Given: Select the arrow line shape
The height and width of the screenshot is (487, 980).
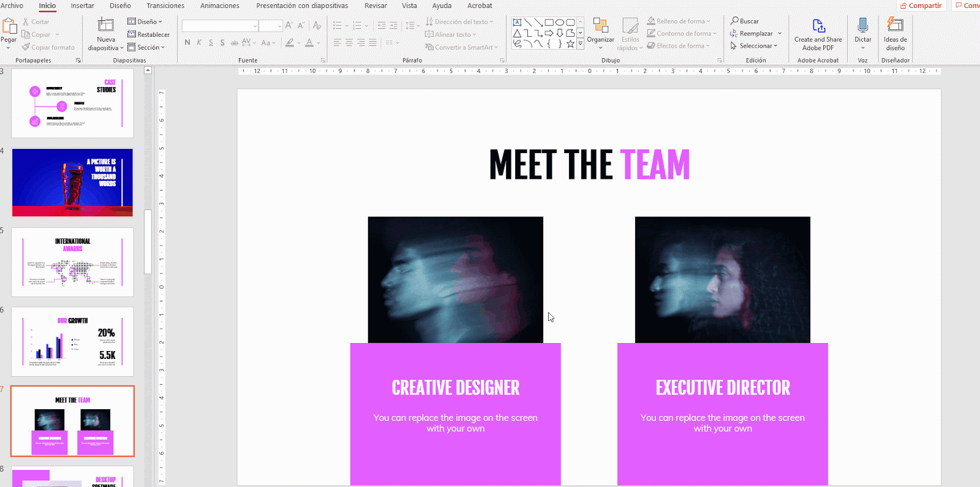Looking at the screenshot, I should pos(538,22).
